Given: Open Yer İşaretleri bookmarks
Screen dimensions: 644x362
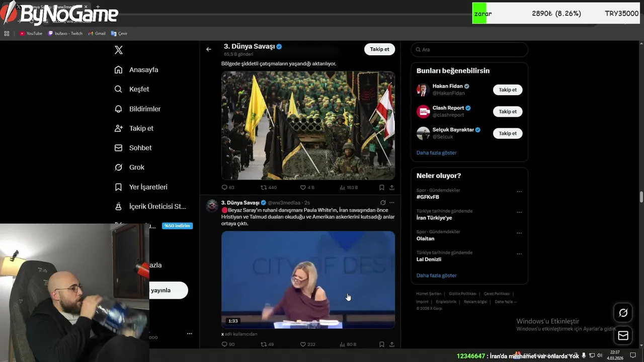Looking at the screenshot, I should [x=141, y=187].
